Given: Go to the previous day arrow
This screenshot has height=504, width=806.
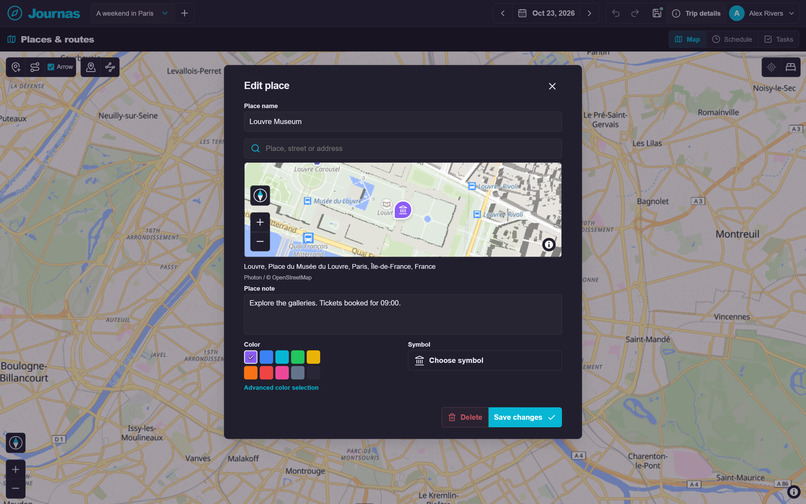Looking at the screenshot, I should pos(503,13).
